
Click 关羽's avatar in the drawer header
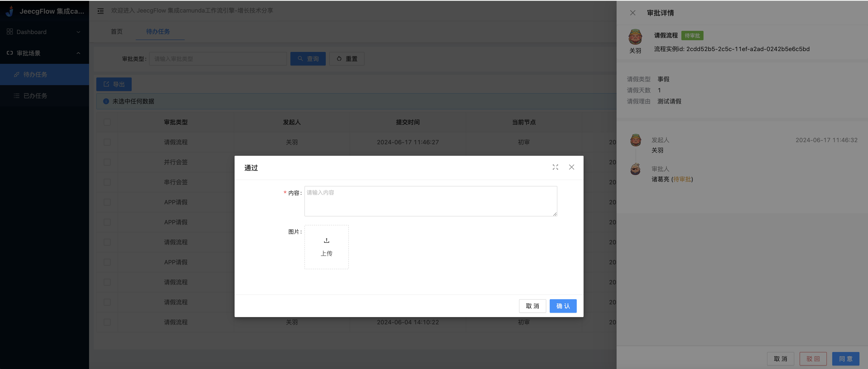tap(635, 37)
